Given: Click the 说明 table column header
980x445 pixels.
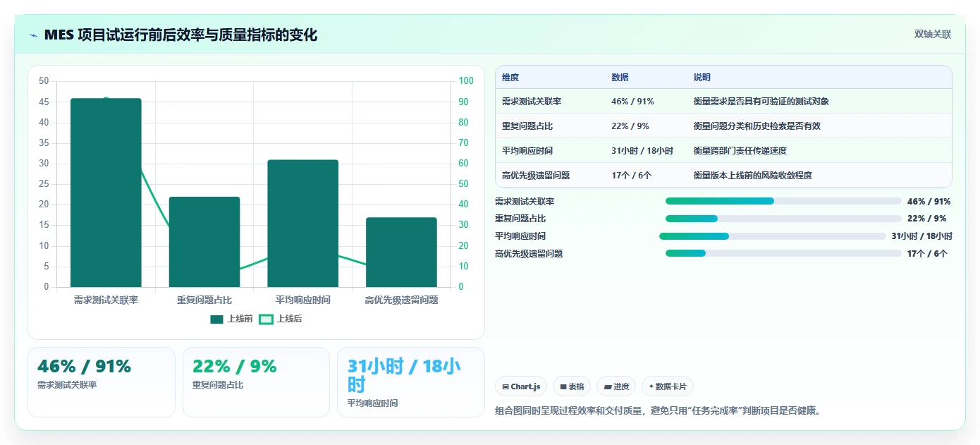Looking at the screenshot, I should (702, 78).
